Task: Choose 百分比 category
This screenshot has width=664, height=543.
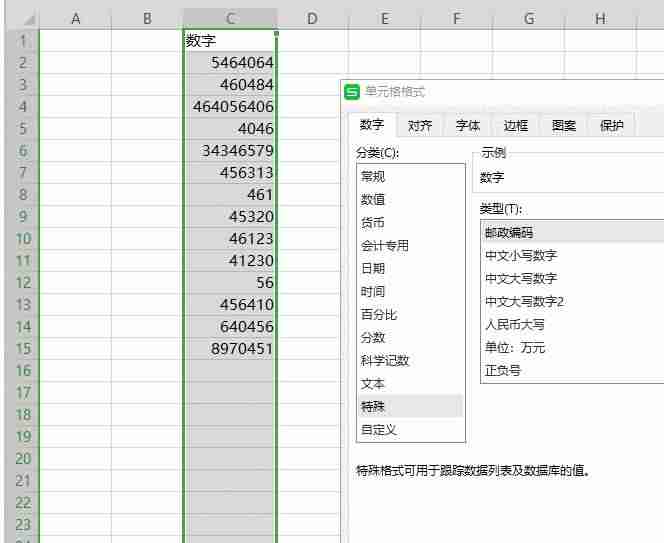Action: (x=410, y=314)
